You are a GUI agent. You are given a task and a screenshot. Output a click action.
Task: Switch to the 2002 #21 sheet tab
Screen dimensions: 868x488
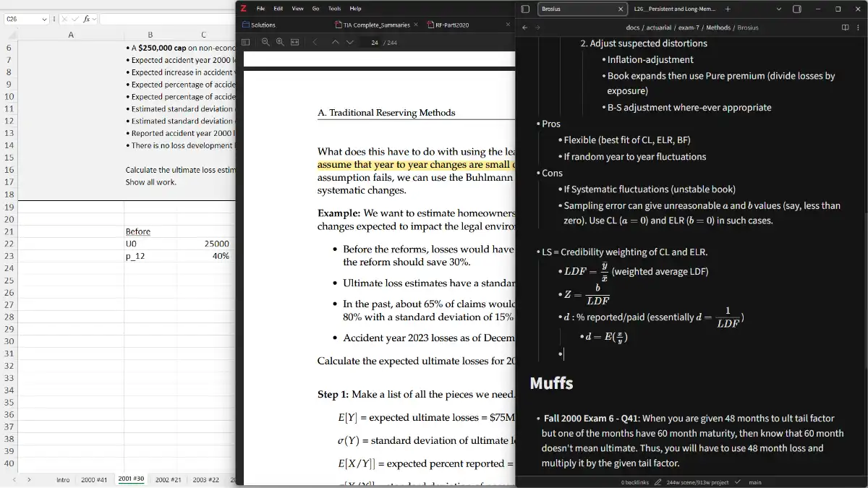168,479
